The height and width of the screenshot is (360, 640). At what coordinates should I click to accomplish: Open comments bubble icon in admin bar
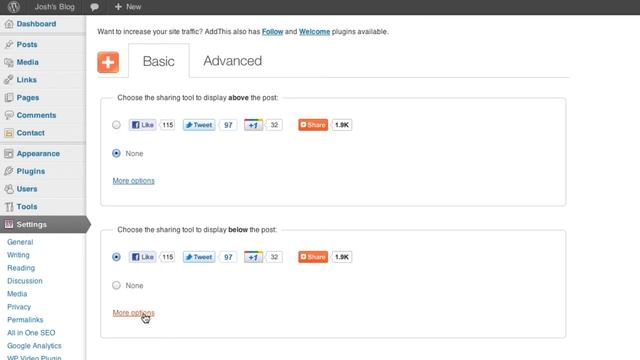[94, 7]
